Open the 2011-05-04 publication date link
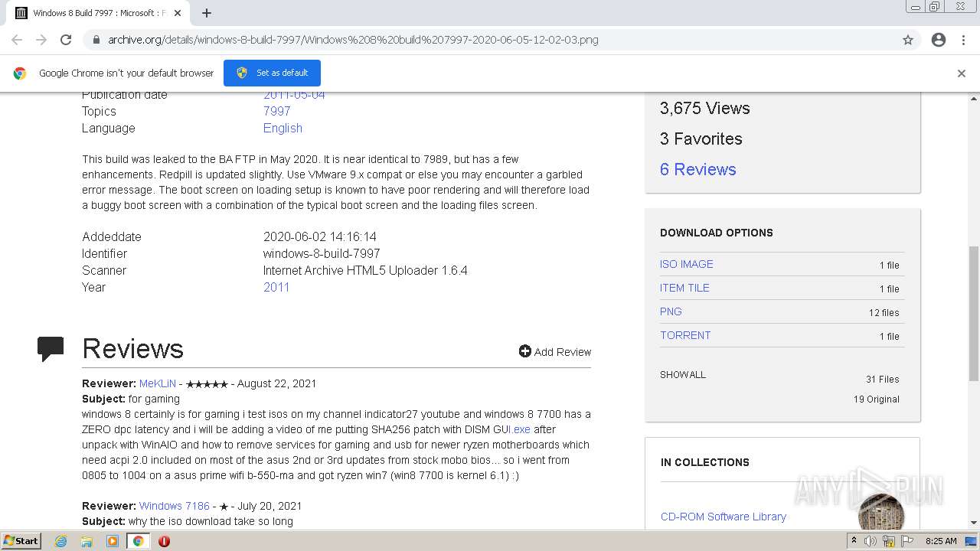Image resolution: width=980 pixels, height=551 pixels. [x=294, y=95]
